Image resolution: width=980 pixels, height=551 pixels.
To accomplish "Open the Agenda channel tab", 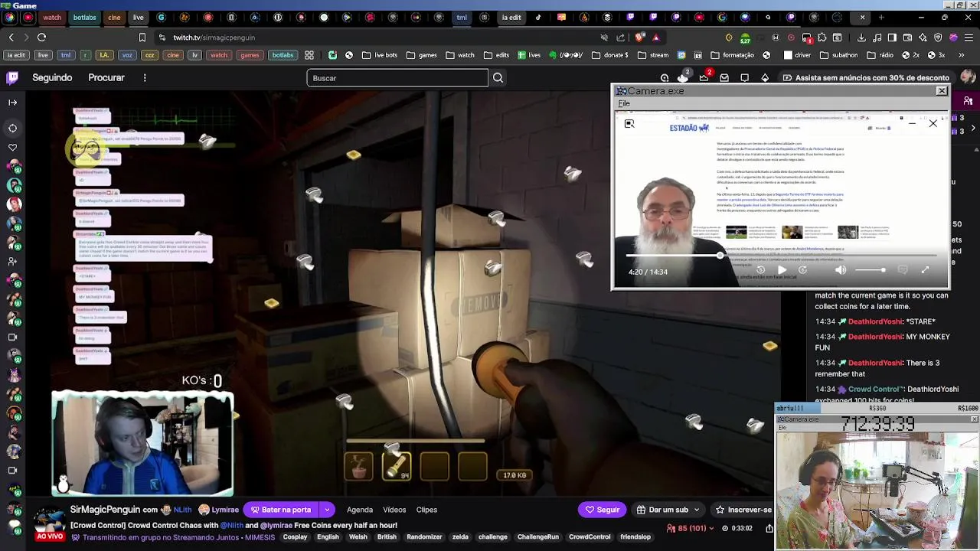I will [360, 510].
